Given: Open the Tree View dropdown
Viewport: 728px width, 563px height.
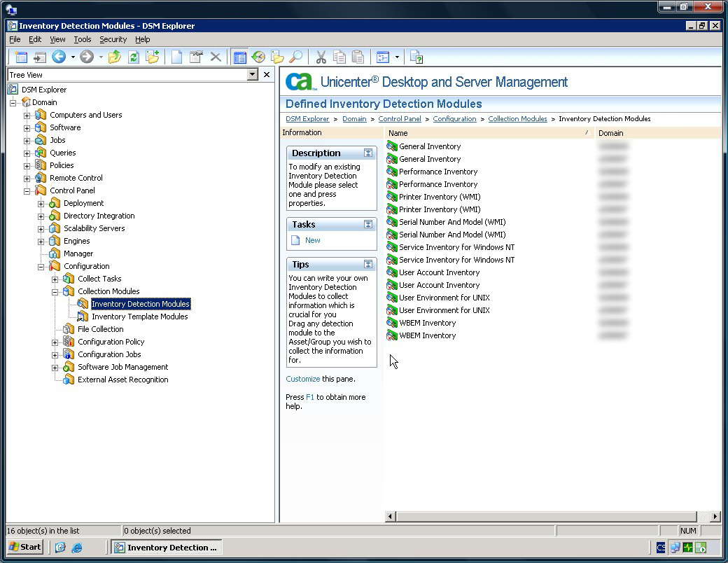Looking at the screenshot, I should pyautogui.click(x=253, y=75).
